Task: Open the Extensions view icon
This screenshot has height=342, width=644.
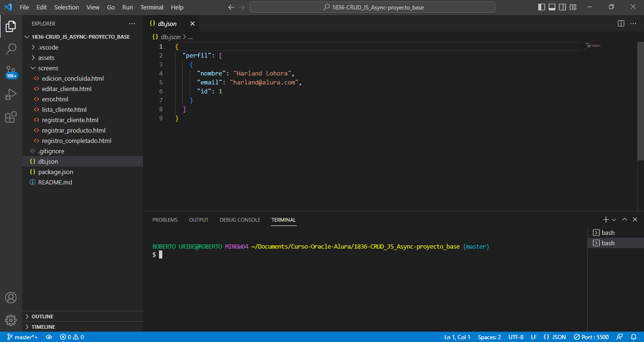Action: pos(11,117)
